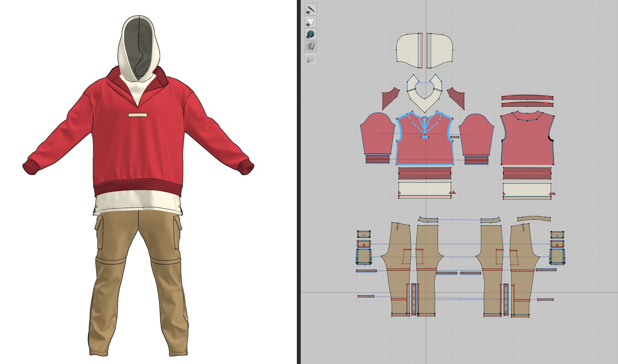
Task: Select the back dark-red hem band pattern
Action: (x=527, y=173)
